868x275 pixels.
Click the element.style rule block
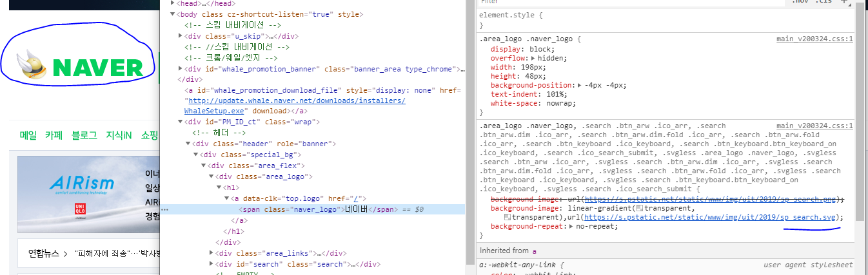tap(666, 20)
